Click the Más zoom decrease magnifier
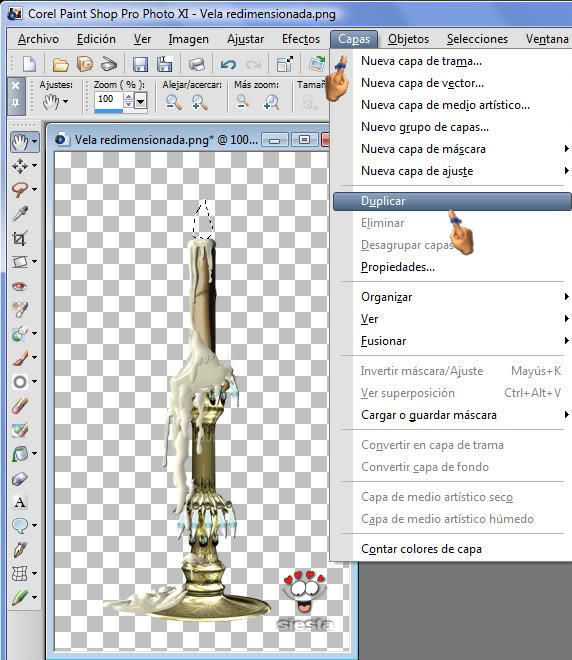Image resolution: width=572 pixels, height=660 pixels. (x=243, y=102)
